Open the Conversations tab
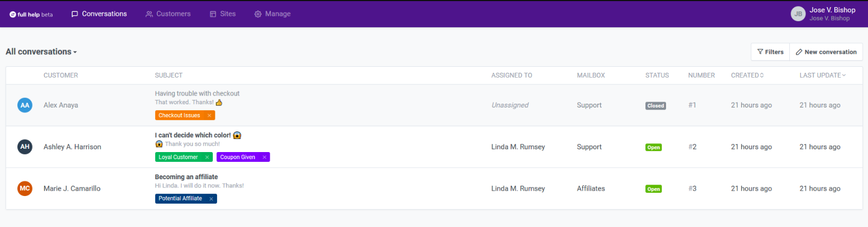The height and width of the screenshot is (227, 868). [99, 14]
